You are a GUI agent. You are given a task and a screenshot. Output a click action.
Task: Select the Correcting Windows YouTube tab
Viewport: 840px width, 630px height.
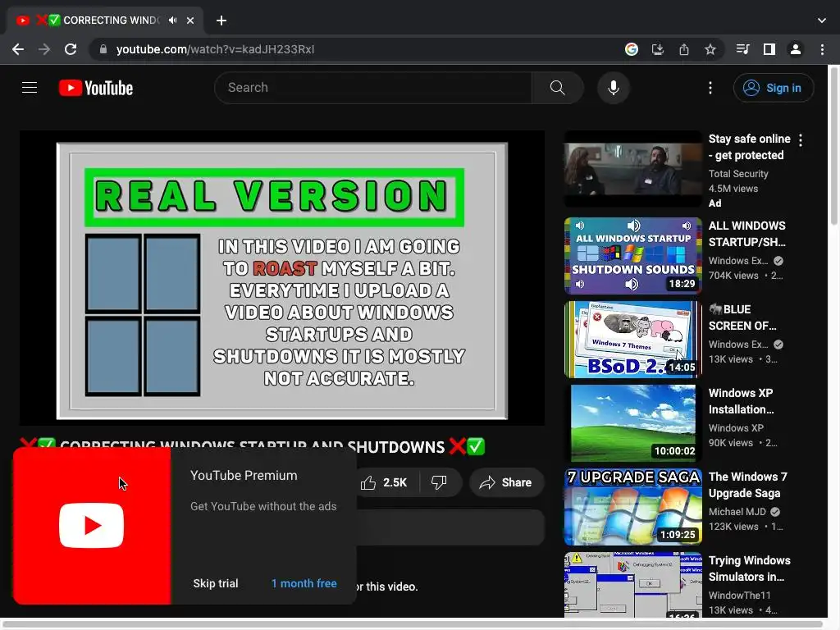[104, 21]
